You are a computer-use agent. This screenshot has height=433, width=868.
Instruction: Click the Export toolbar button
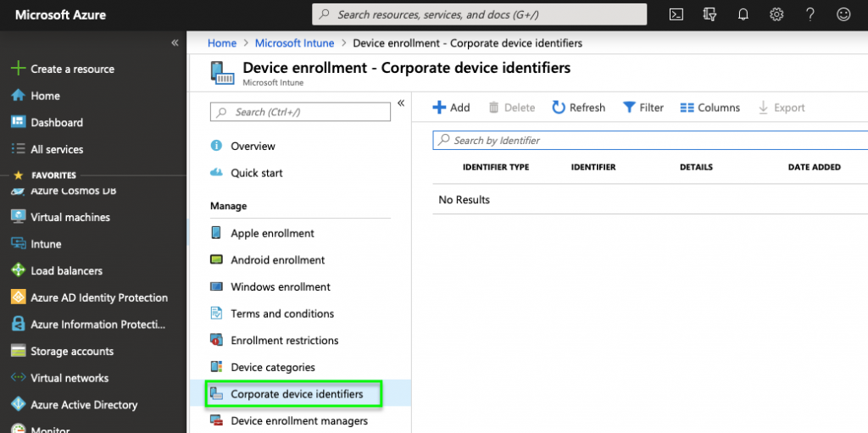(781, 108)
